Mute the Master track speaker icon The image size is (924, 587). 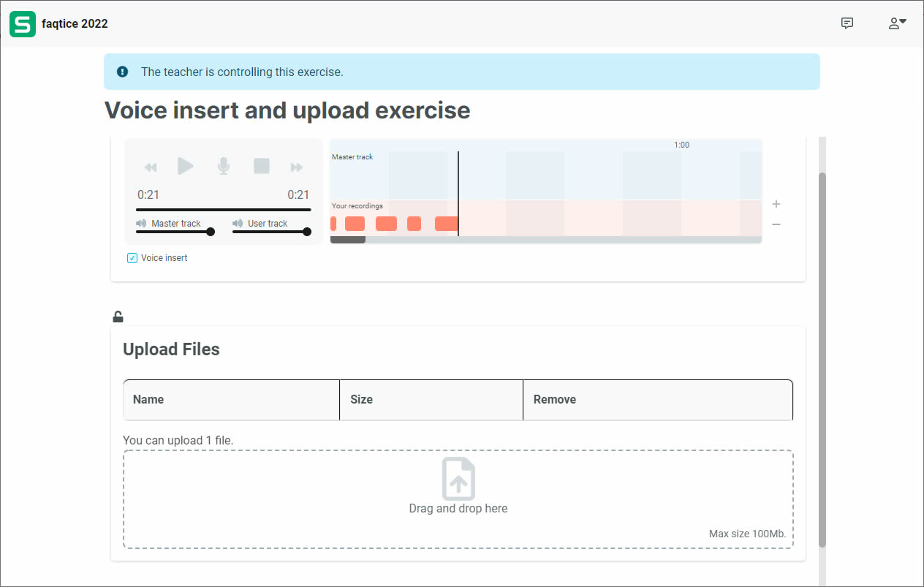(141, 224)
